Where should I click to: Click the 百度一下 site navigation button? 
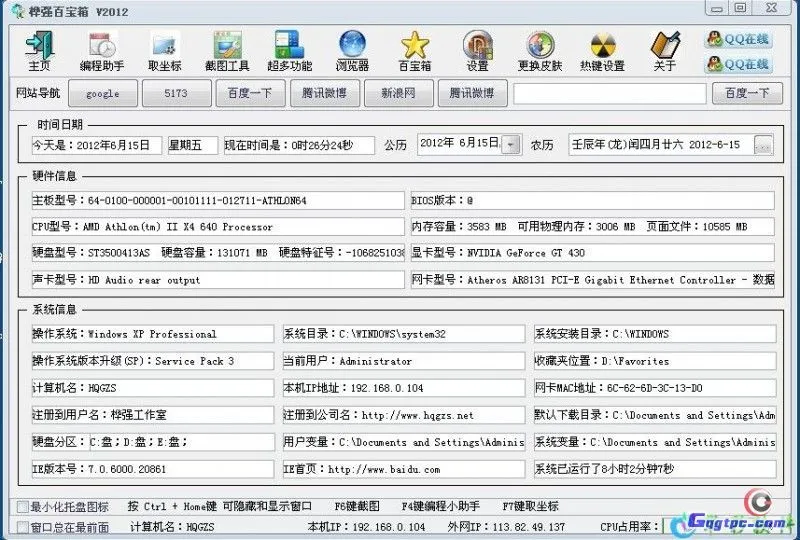click(250, 93)
